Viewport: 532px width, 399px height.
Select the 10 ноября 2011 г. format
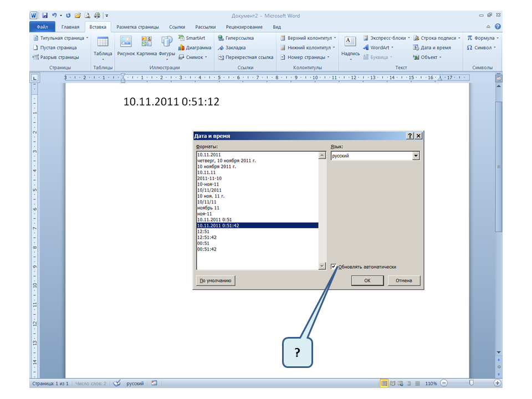click(217, 166)
